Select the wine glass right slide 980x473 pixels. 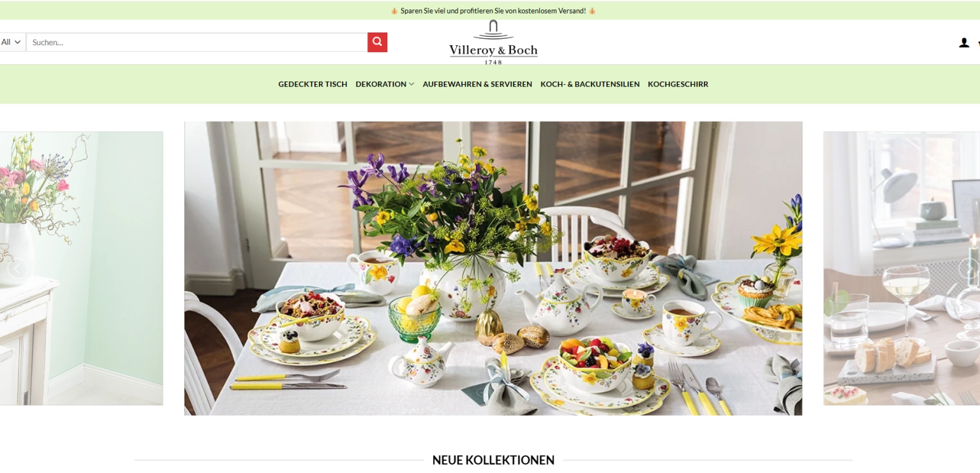(x=902, y=268)
